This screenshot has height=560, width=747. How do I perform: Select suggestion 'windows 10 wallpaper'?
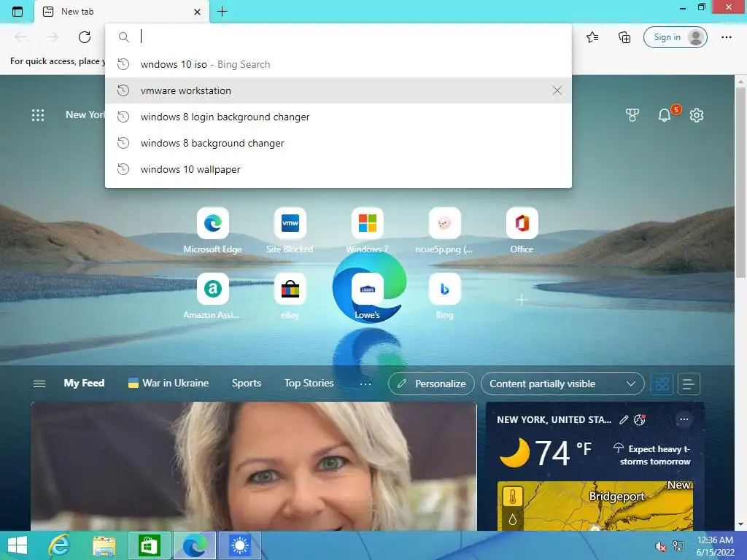click(338, 169)
